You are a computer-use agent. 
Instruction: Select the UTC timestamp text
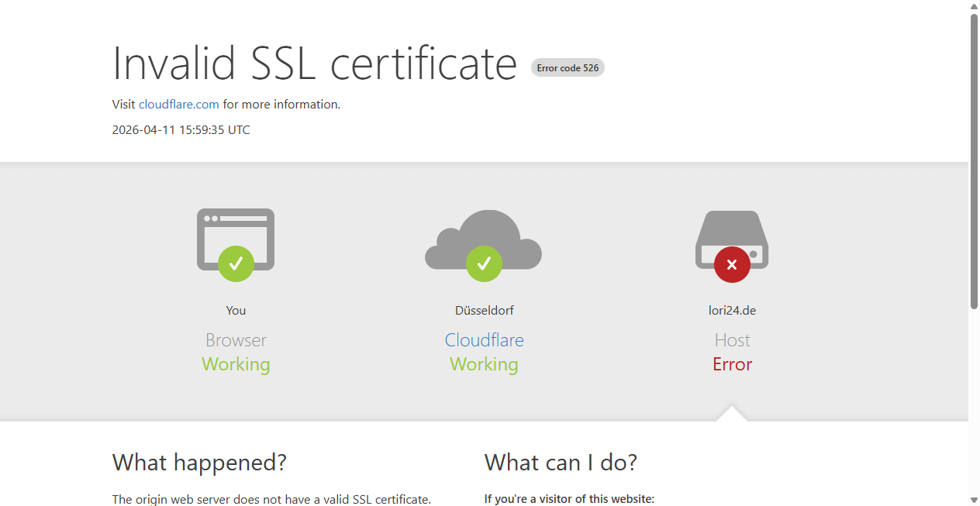(x=181, y=130)
